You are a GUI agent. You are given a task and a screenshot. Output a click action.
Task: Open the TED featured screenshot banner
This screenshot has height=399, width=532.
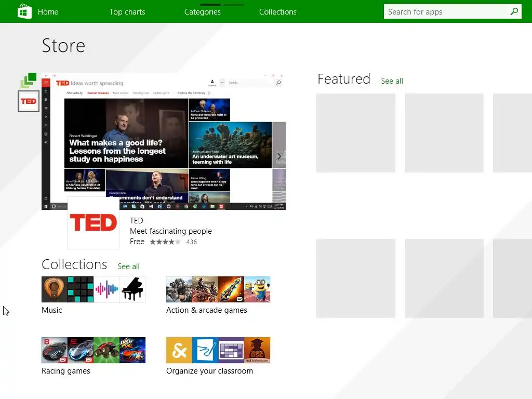(x=164, y=141)
